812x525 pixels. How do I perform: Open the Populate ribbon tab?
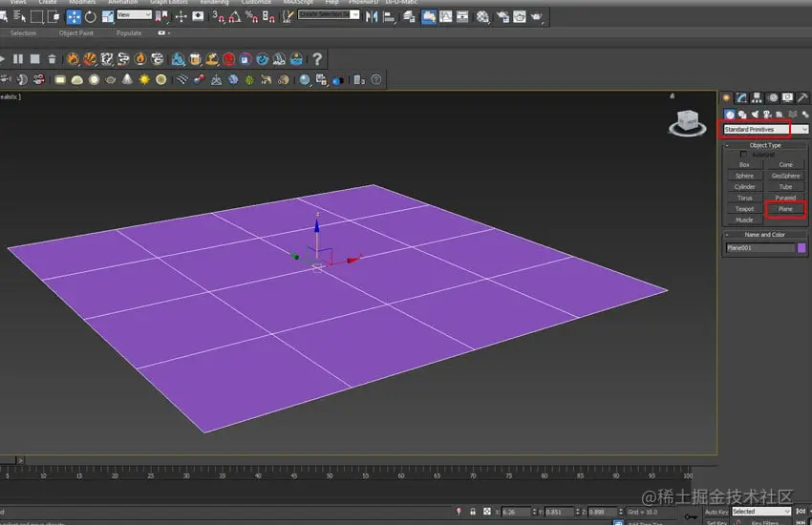click(128, 33)
